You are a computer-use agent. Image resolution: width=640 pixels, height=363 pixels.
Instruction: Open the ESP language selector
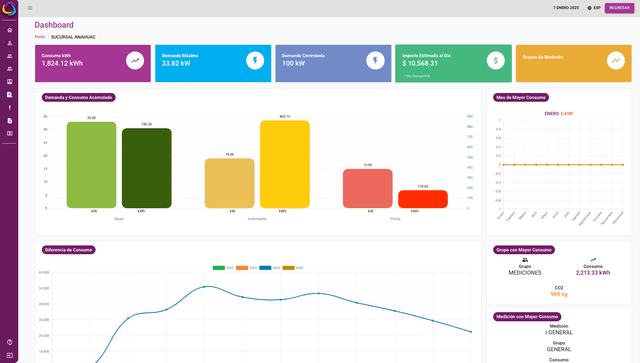pyautogui.click(x=594, y=8)
